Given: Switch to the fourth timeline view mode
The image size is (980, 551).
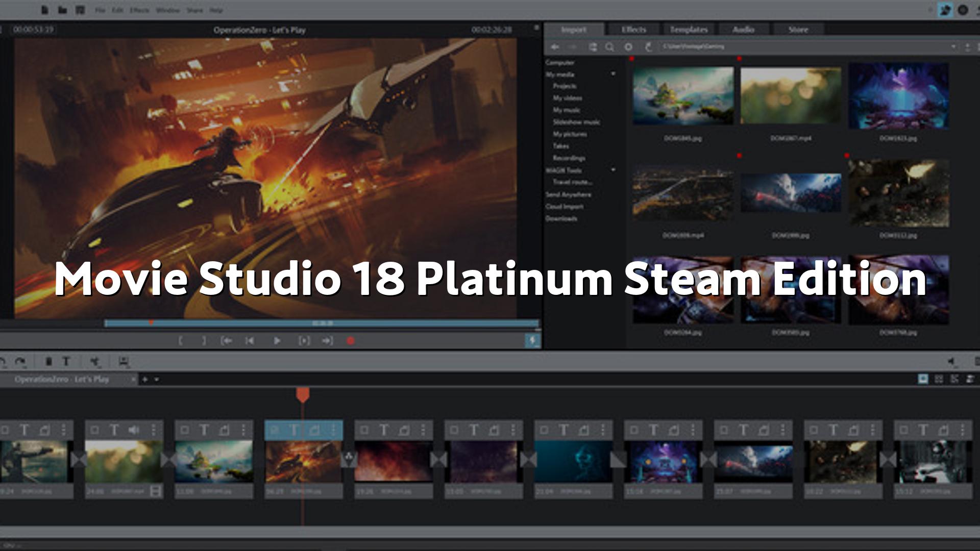Looking at the screenshot, I should pos(970,379).
